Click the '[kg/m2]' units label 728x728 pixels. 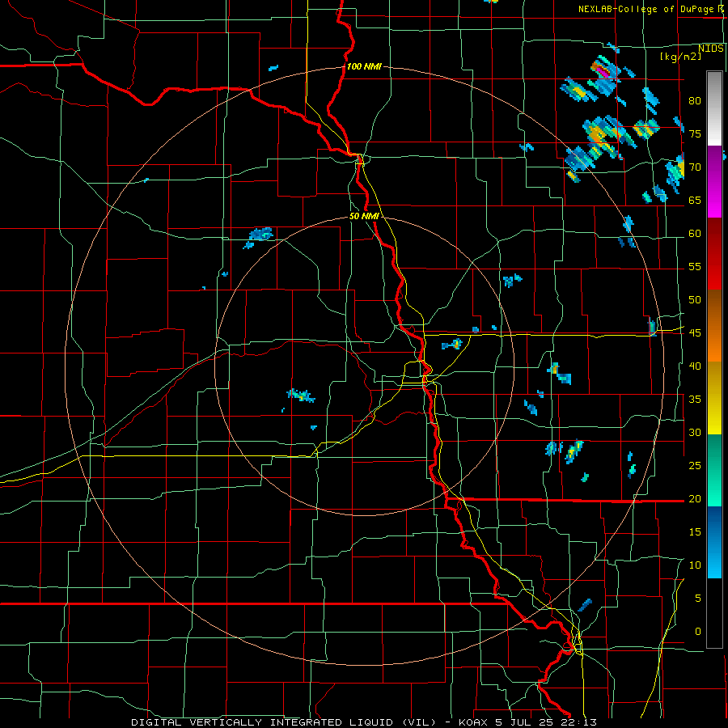(x=680, y=57)
